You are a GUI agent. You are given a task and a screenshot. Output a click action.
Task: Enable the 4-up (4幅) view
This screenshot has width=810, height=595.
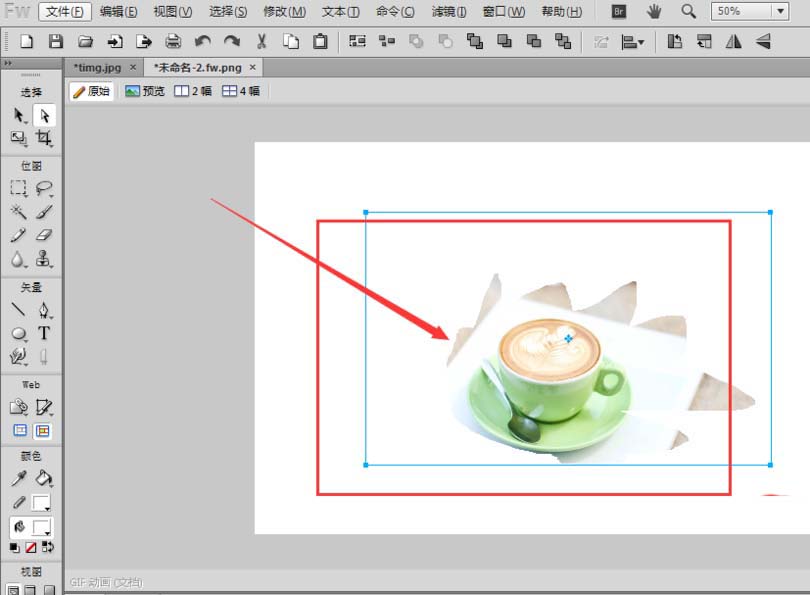tap(241, 91)
